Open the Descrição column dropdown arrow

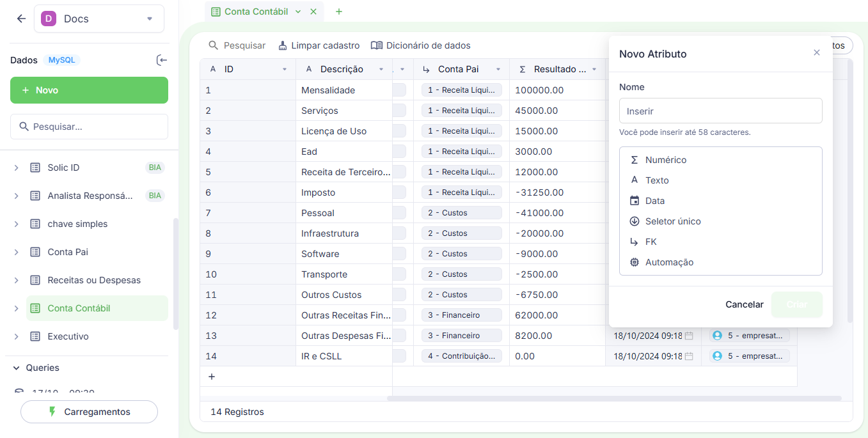(x=381, y=69)
